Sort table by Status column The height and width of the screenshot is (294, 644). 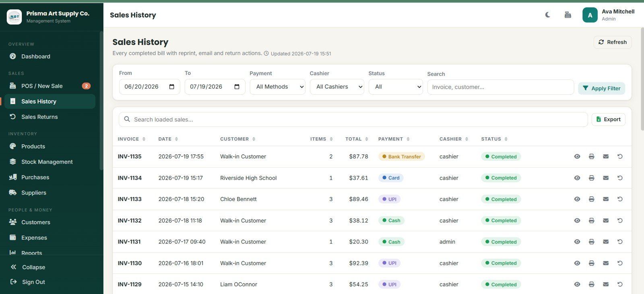494,139
